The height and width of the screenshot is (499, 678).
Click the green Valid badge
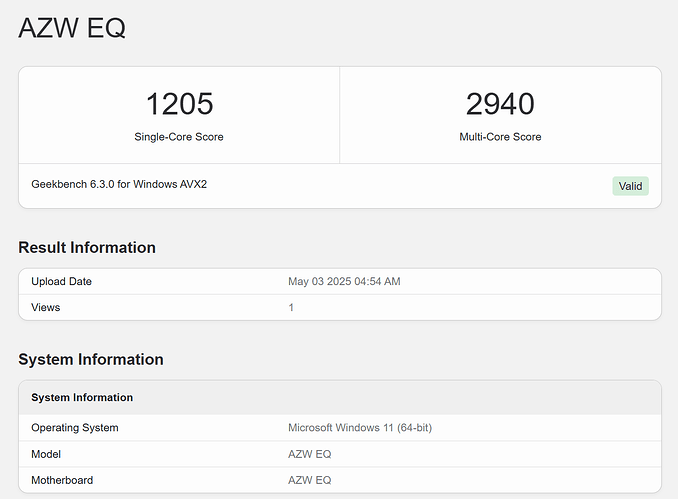click(630, 186)
